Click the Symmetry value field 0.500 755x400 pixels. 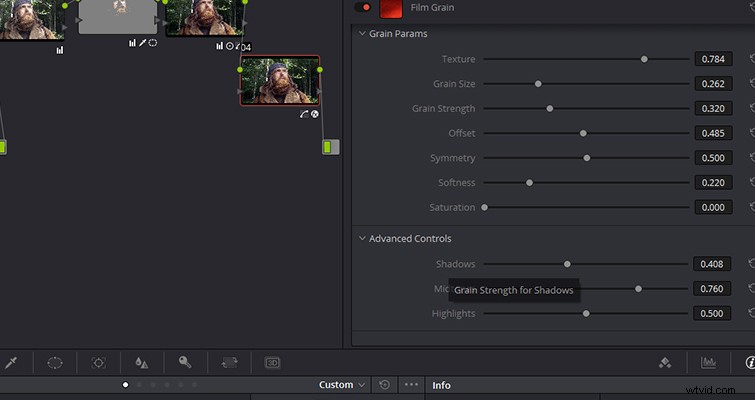coord(713,158)
